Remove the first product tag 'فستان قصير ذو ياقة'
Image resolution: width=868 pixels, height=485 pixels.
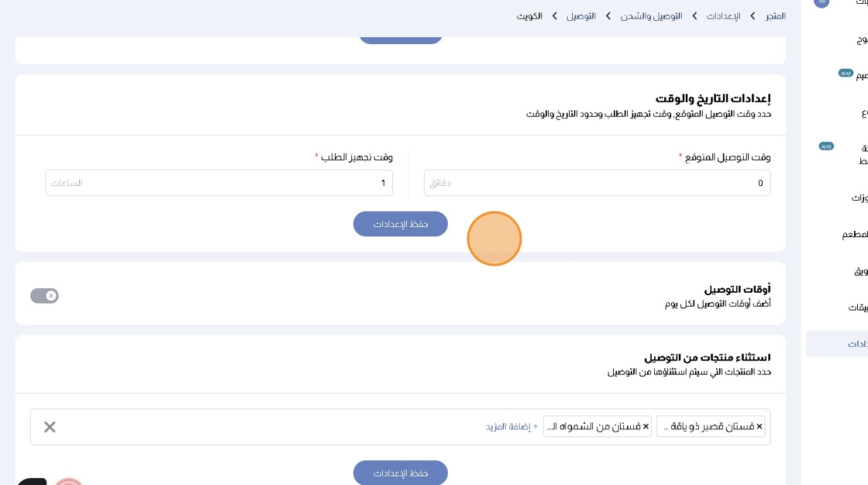tap(759, 427)
